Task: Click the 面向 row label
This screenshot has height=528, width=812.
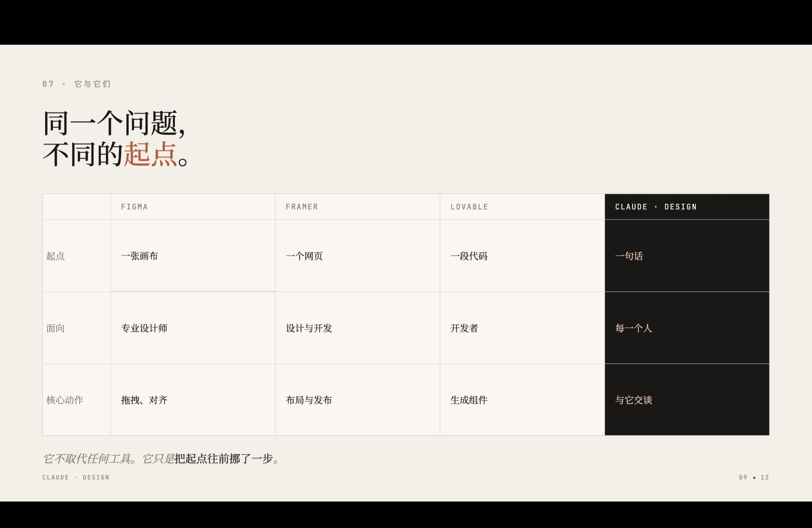Action: click(x=56, y=328)
